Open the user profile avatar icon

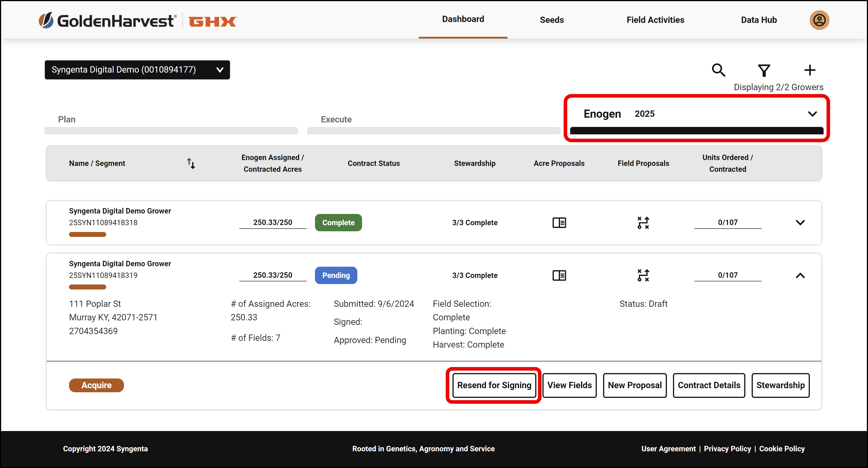click(x=819, y=20)
